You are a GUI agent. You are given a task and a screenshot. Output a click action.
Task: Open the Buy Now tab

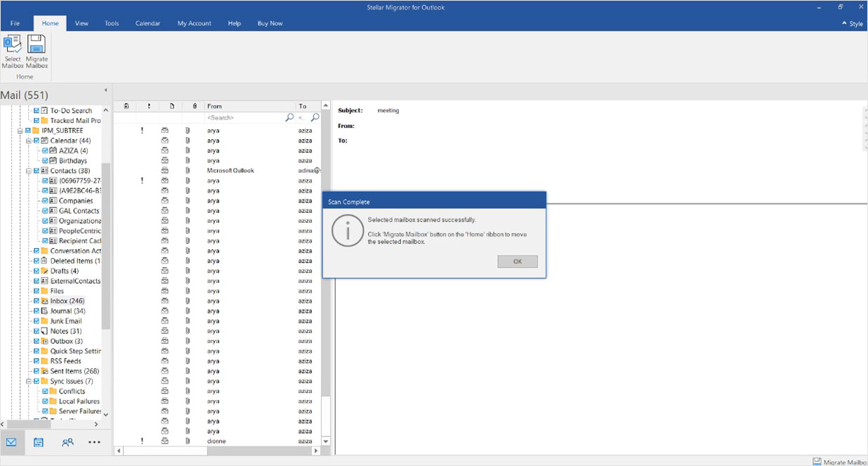270,23
